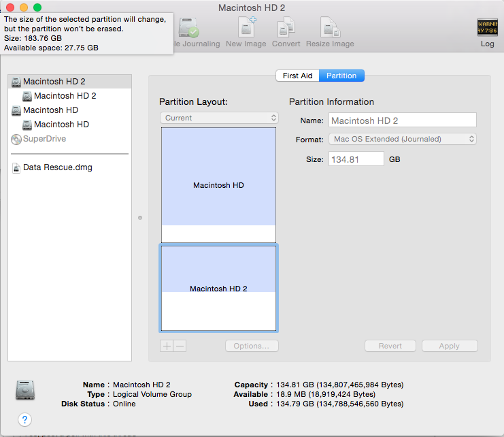The width and height of the screenshot is (504, 437).
Task: Select Data Rescue.dmg disk image
Action: pos(70,167)
